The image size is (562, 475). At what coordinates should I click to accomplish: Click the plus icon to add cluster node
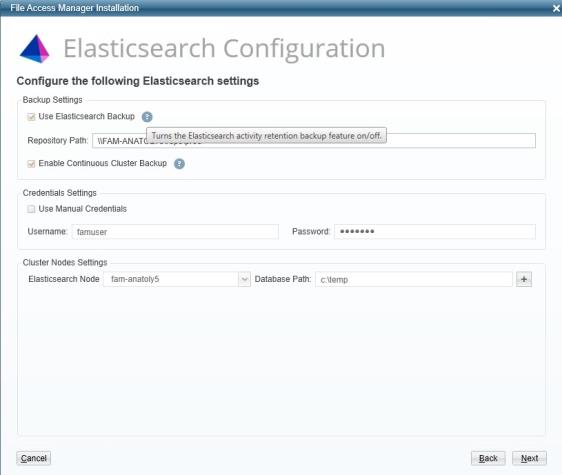524,279
